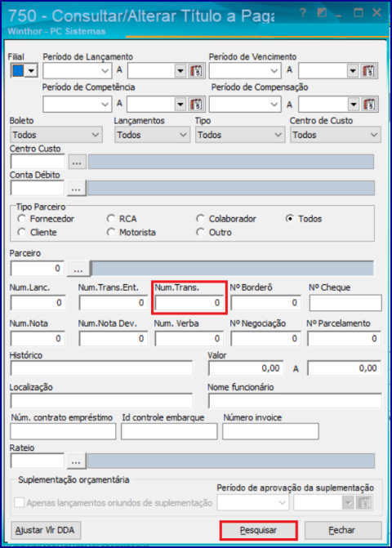Click the Valor minimum field
Screen dimensions: 392x548
[x=246, y=368]
